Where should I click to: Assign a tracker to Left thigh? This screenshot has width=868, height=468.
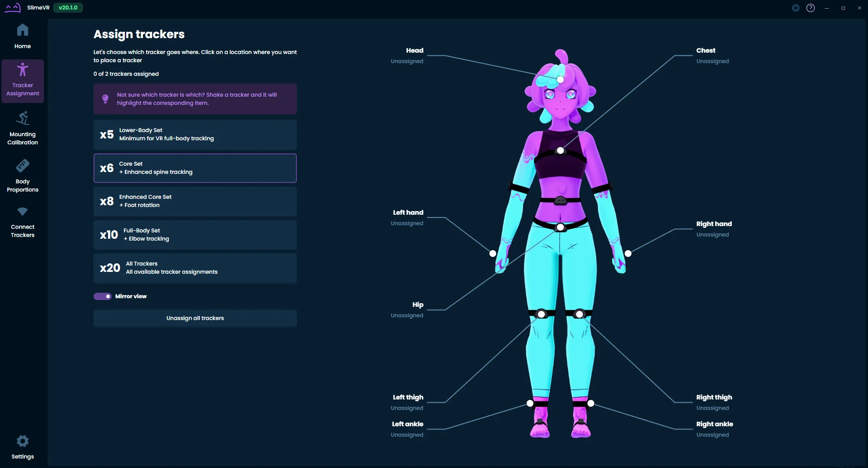click(407, 402)
